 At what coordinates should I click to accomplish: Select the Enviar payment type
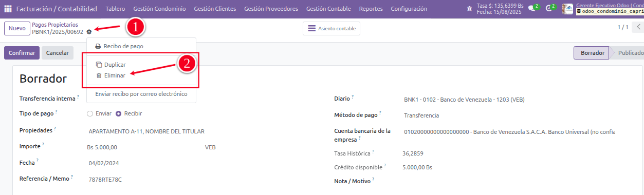pos(90,113)
